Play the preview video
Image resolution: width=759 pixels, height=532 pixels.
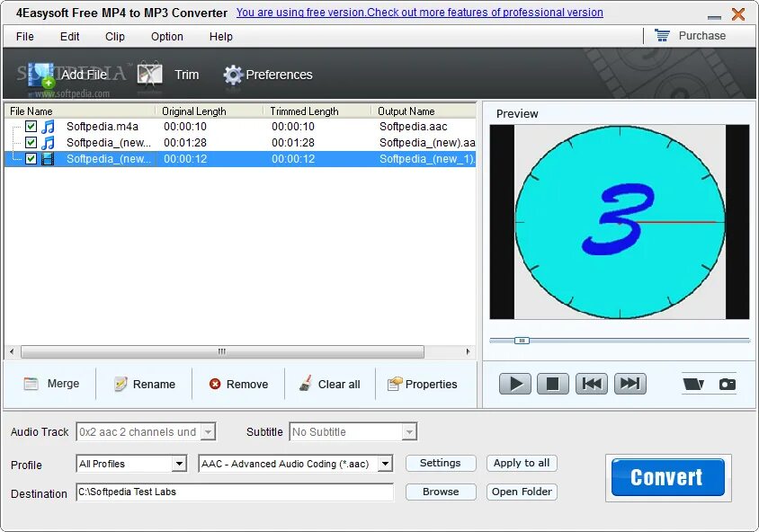(x=515, y=384)
